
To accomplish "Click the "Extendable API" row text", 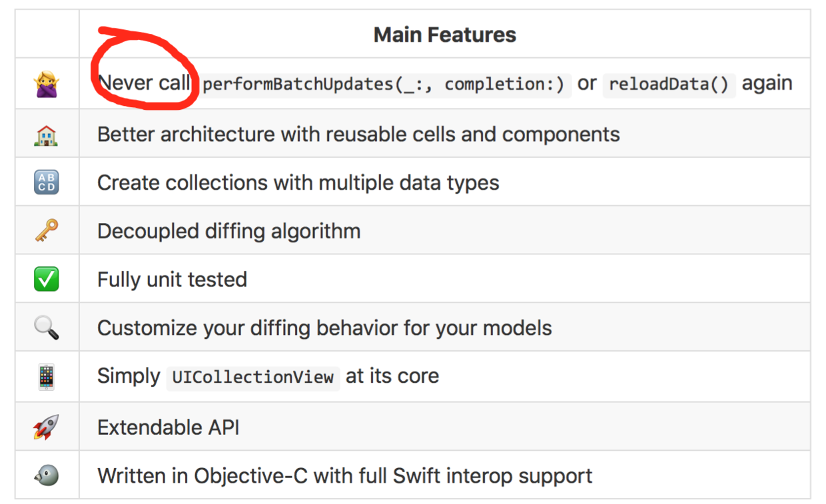I will (168, 427).
